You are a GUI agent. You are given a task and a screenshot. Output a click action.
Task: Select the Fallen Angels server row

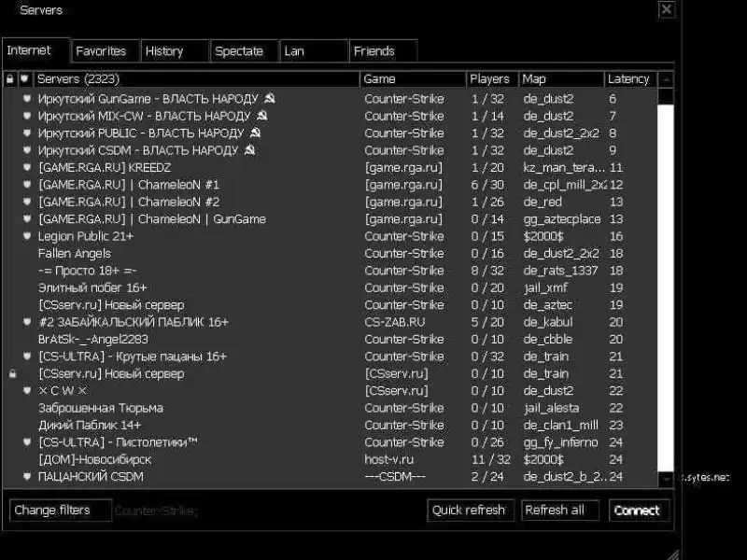(330, 253)
